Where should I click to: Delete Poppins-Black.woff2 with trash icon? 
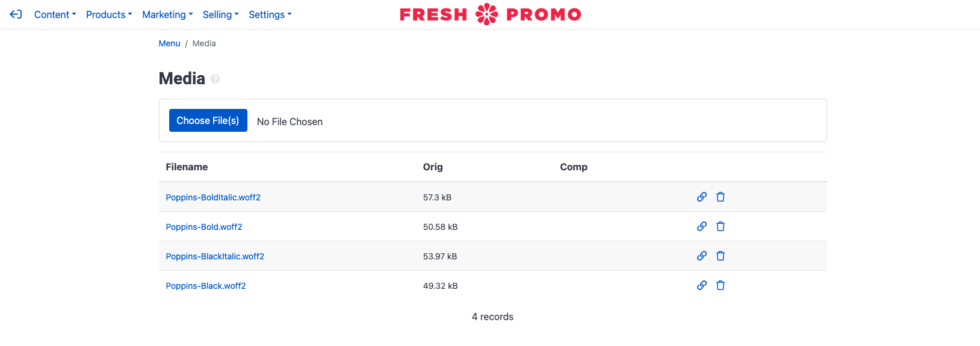(x=721, y=285)
